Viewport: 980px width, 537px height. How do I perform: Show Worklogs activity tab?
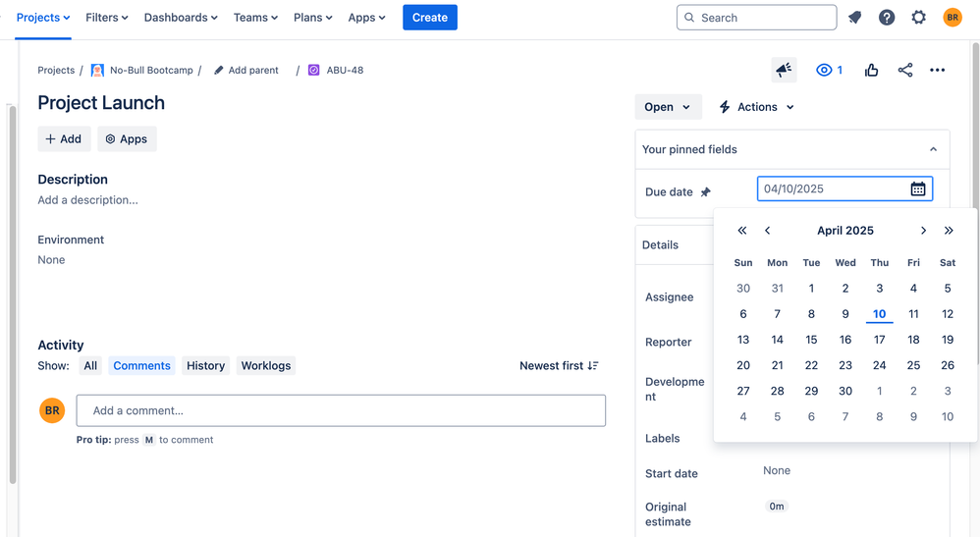click(x=266, y=366)
